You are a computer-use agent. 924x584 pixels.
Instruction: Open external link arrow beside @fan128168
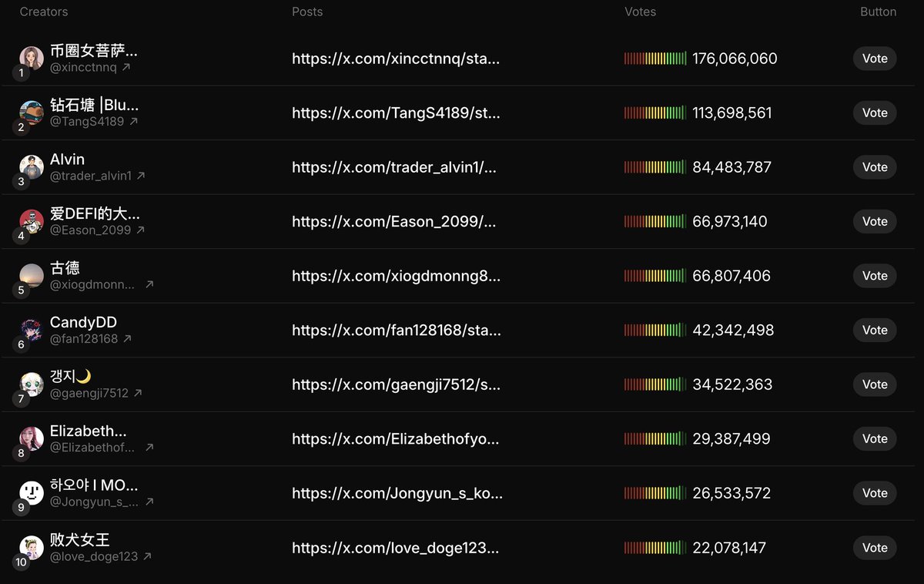(127, 339)
